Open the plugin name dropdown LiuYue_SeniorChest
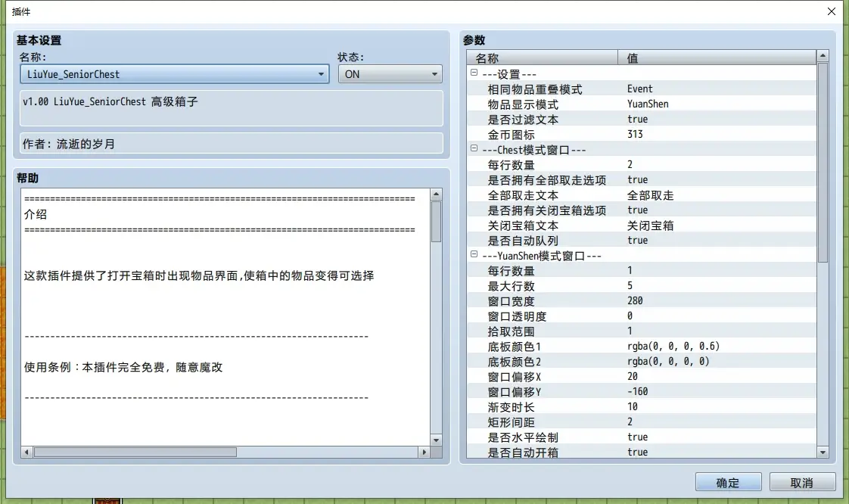The height and width of the screenshot is (504, 849). point(174,74)
